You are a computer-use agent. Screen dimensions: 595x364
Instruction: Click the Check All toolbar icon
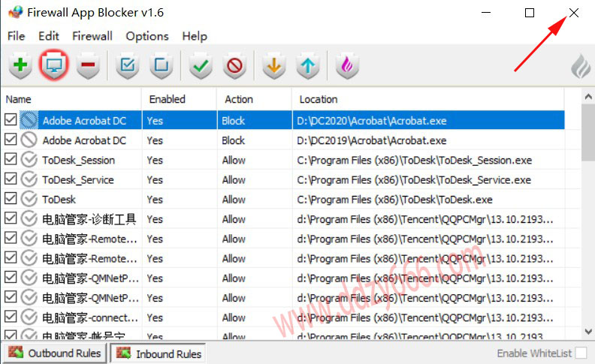point(127,65)
